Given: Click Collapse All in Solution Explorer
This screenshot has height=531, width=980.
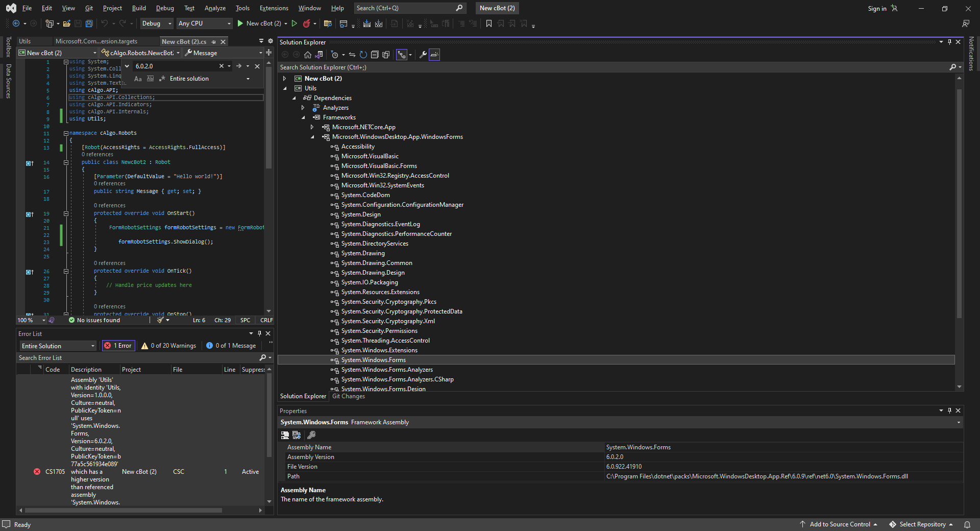Looking at the screenshot, I should point(374,55).
